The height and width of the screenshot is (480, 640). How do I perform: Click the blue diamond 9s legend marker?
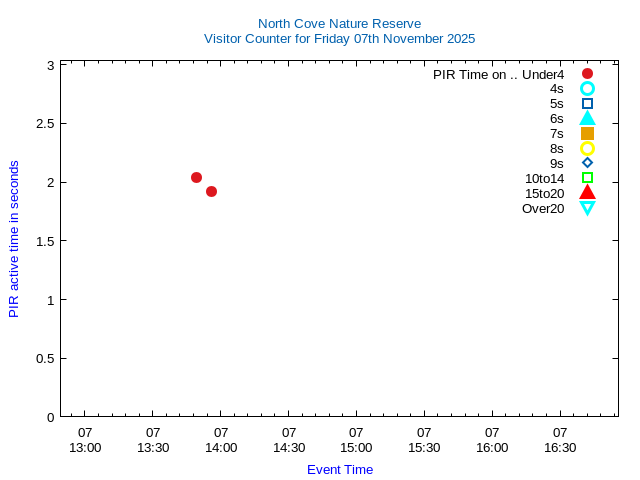tap(587, 163)
